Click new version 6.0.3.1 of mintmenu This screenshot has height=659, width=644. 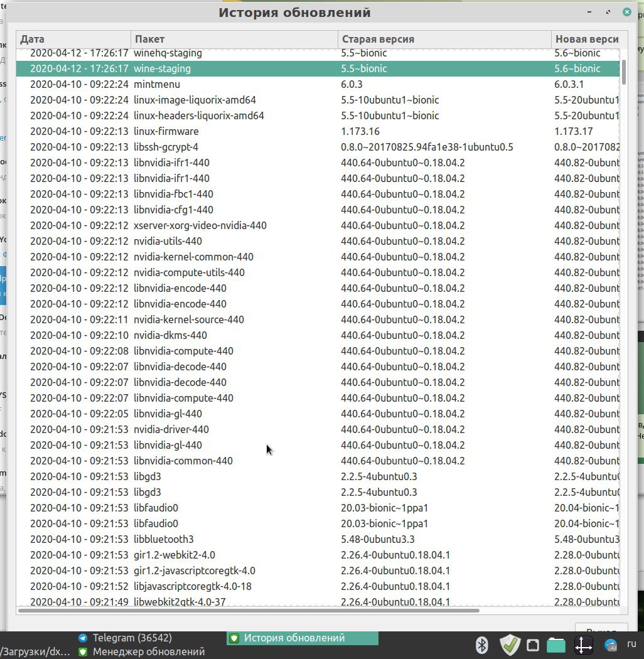point(569,84)
